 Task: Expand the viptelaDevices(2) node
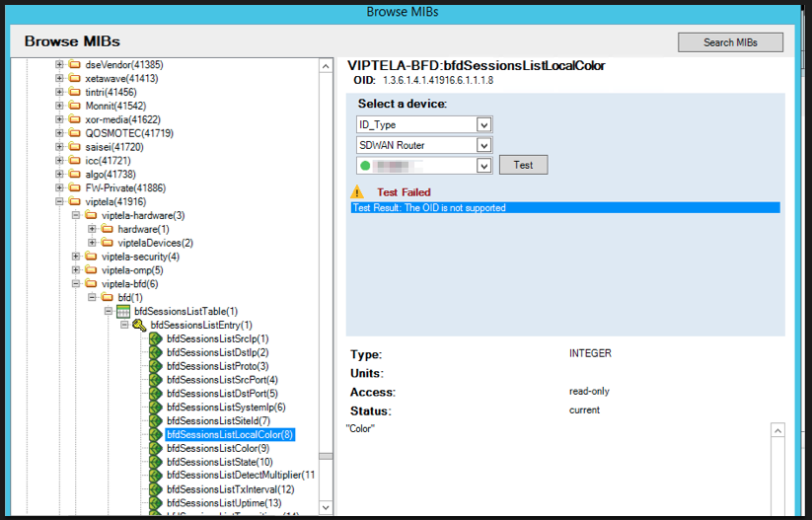[x=92, y=243]
